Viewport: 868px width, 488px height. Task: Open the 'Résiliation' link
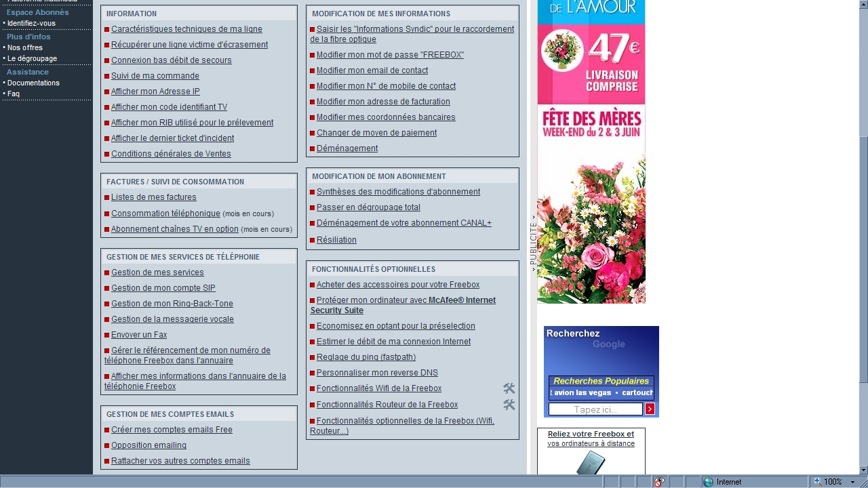tap(336, 240)
